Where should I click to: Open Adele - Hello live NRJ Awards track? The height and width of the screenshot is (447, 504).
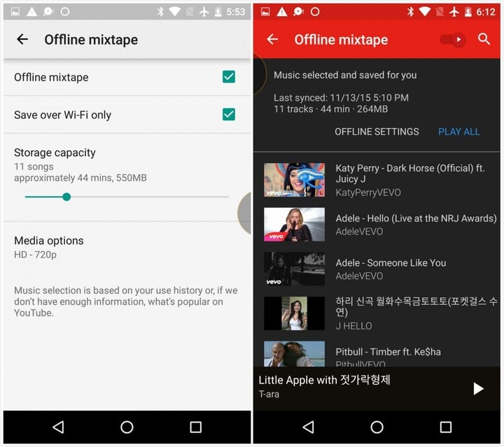pos(416,225)
